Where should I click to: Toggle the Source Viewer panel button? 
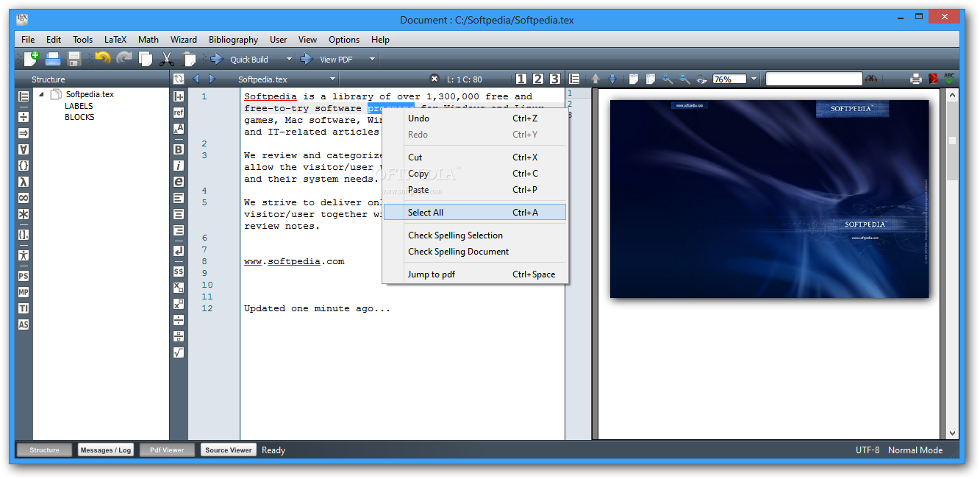228,450
